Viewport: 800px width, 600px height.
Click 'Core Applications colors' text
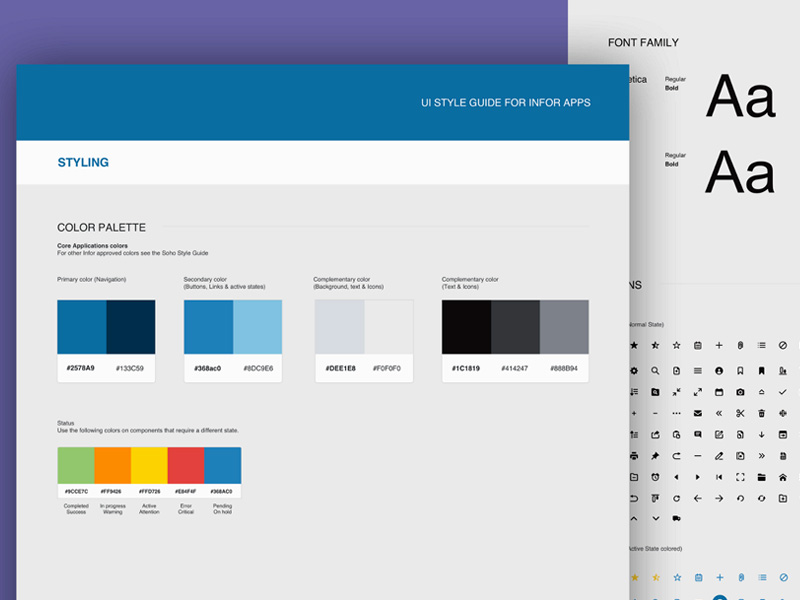point(92,245)
